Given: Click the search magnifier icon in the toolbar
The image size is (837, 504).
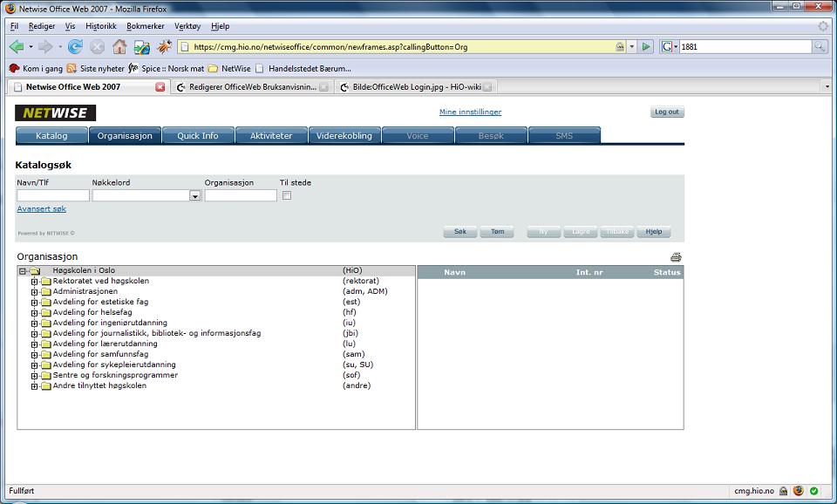Looking at the screenshot, I should coord(820,47).
